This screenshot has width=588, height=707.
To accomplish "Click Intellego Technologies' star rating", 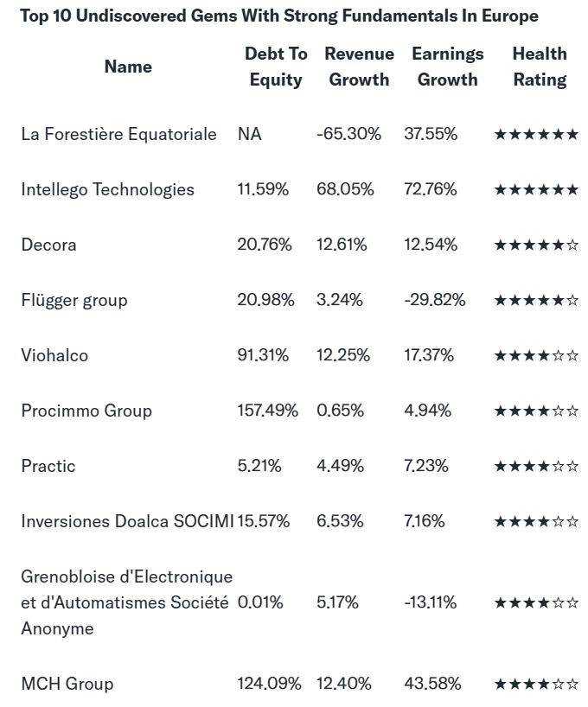I will pyautogui.click(x=536, y=189).
